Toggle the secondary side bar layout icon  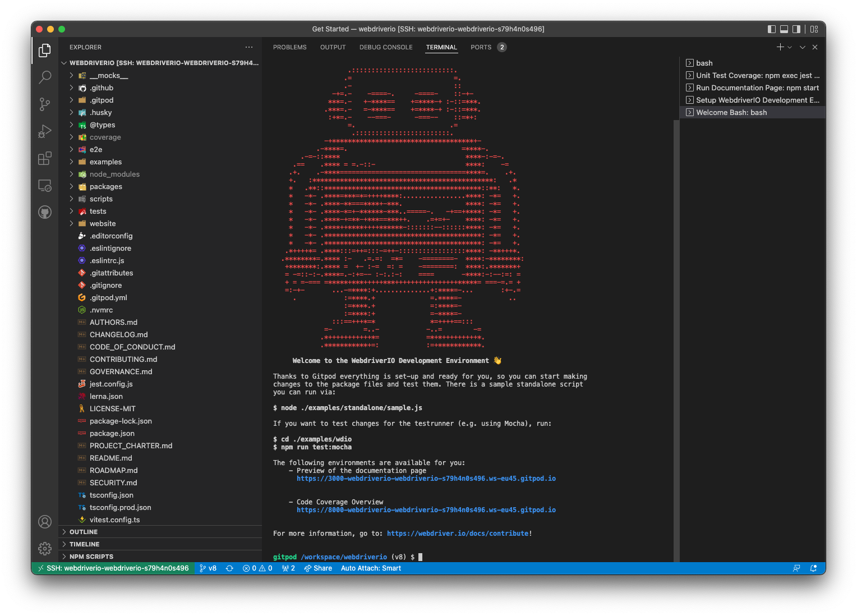796,29
